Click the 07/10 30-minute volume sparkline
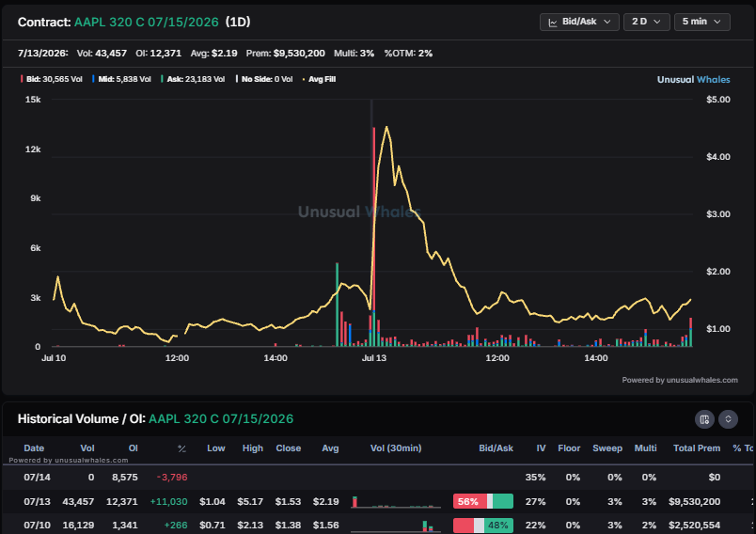The width and height of the screenshot is (756, 534). 396,526
